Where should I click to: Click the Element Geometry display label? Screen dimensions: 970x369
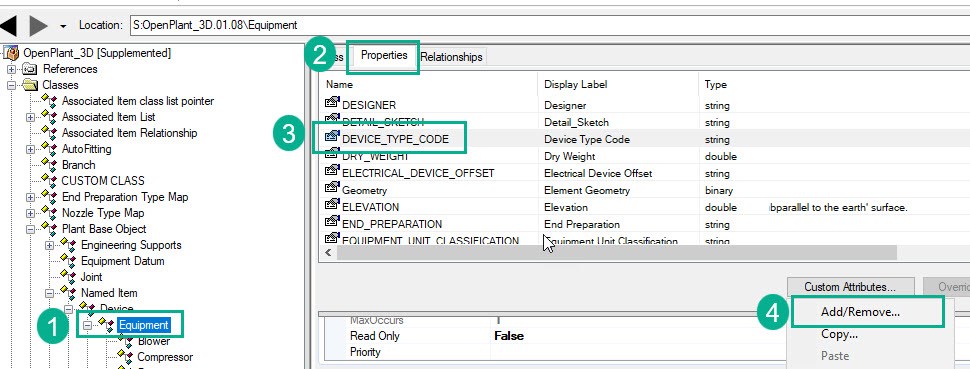[587, 191]
